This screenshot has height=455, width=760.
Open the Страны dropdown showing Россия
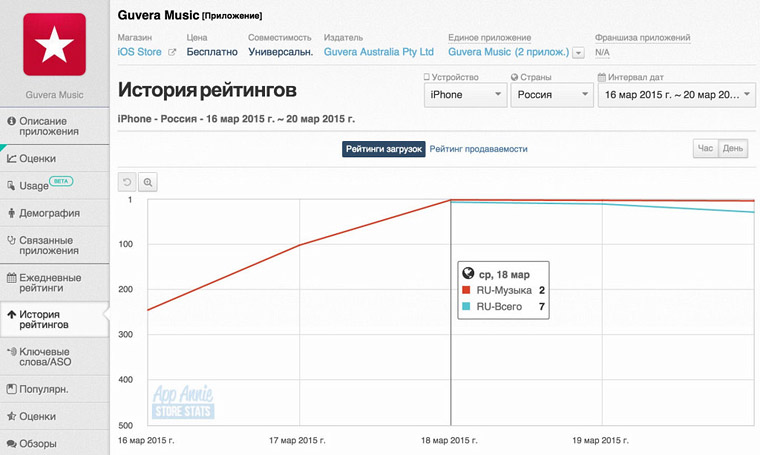(549, 95)
